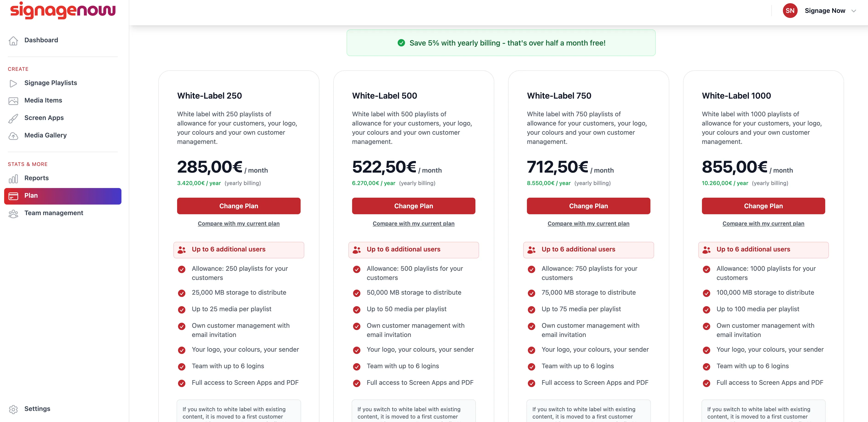Image resolution: width=868 pixels, height=422 pixels.
Task: Choose Change Plan for White-Label 1000
Action: (x=763, y=206)
